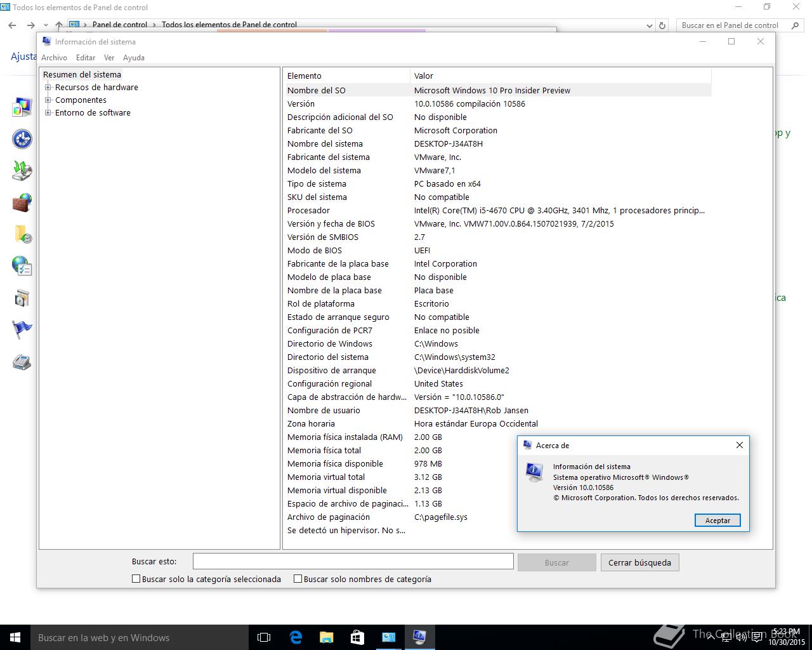The image size is (812, 650).
Task: Click the color management icon in Control Panel sidebar
Action: pyautogui.click(x=22, y=107)
